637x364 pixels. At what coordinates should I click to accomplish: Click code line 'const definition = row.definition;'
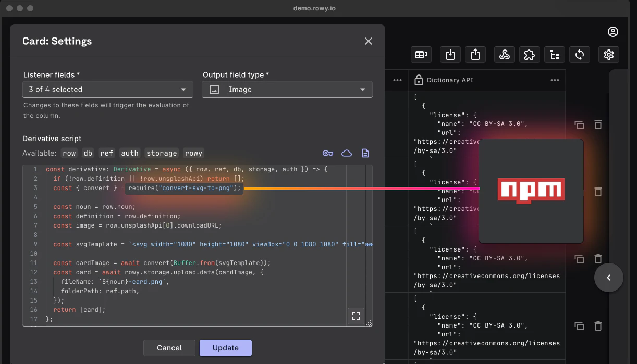117,216
